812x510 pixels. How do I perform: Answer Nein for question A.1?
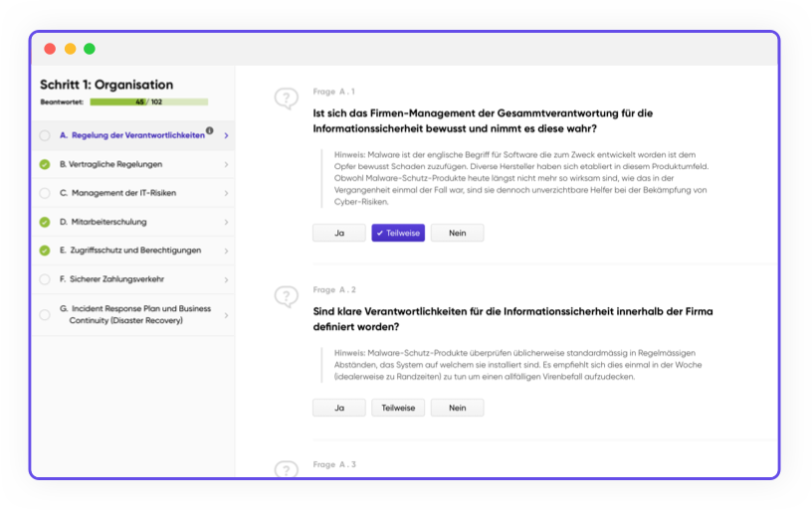coord(458,233)
